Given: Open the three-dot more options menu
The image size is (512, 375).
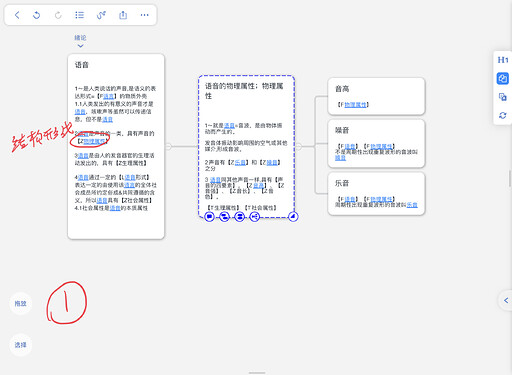Looking at the screenshot, I should pos(144,15).
